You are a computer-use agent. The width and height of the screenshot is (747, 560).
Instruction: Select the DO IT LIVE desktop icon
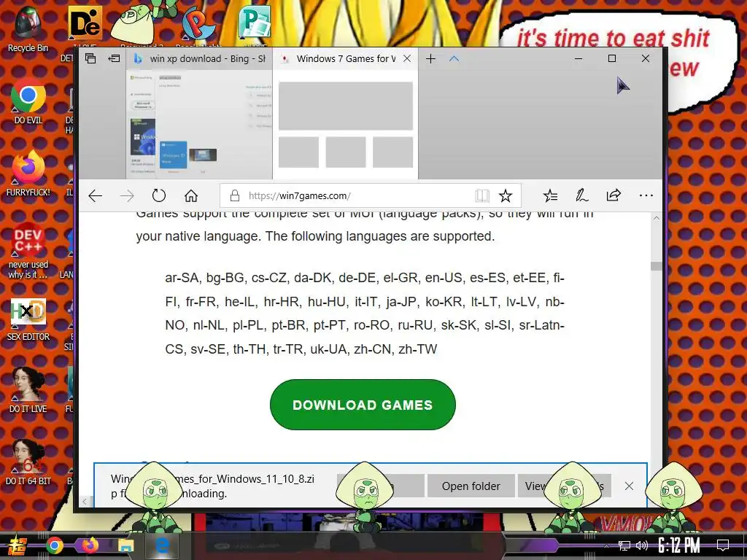click(28, 391)
